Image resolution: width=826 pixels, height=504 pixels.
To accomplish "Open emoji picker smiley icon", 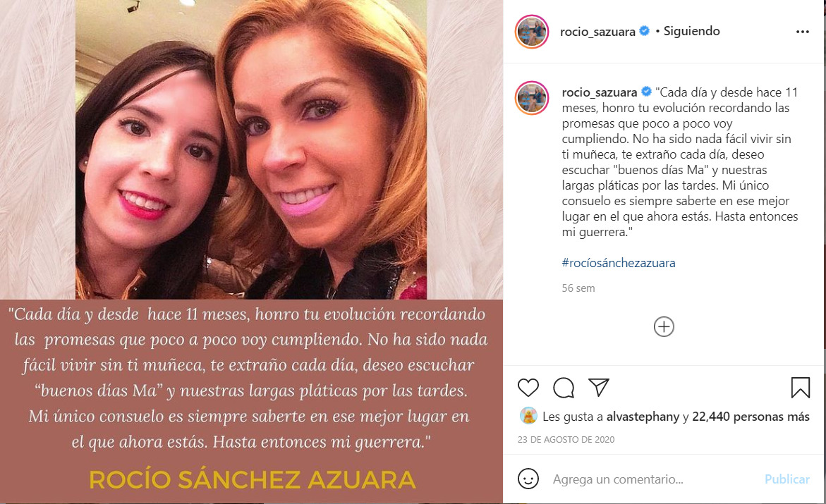I will [528, 479].
